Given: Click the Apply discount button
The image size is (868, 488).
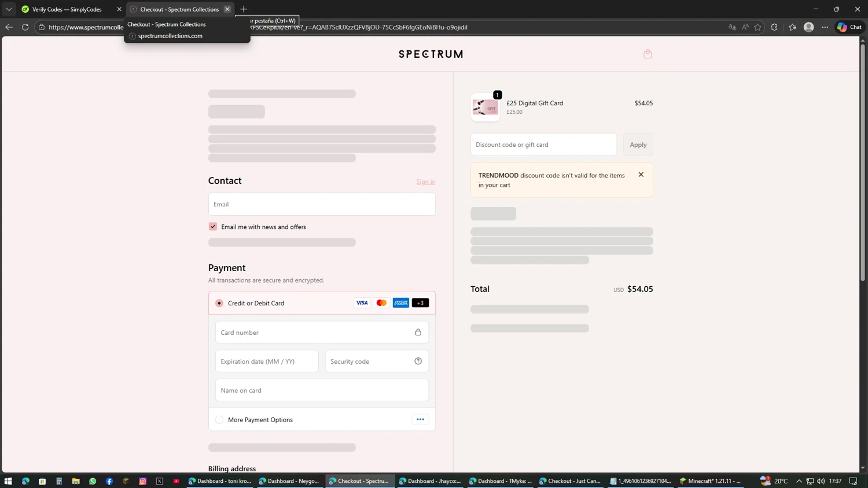Looking at the screenshot, I should click(638, 145).
